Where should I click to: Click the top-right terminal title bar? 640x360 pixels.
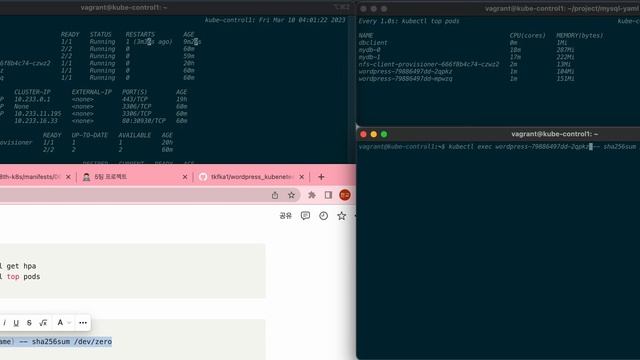[x=498, y=8]
